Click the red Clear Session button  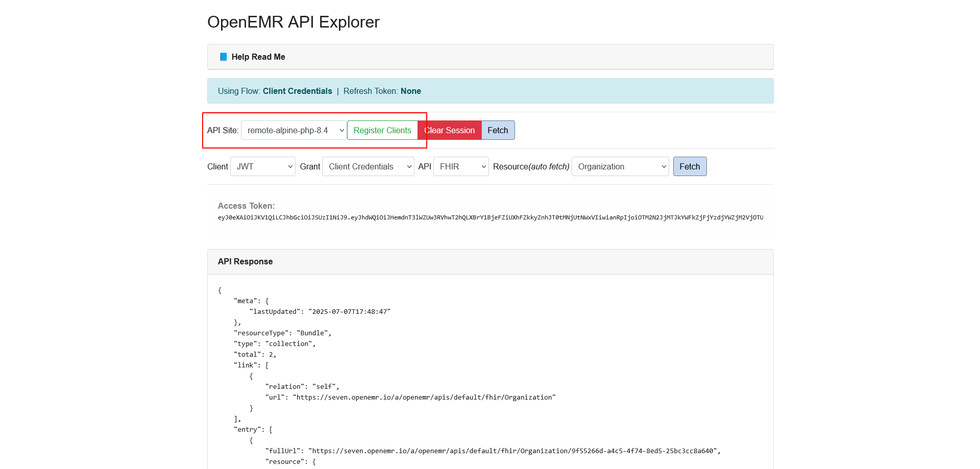pos(450,130)
